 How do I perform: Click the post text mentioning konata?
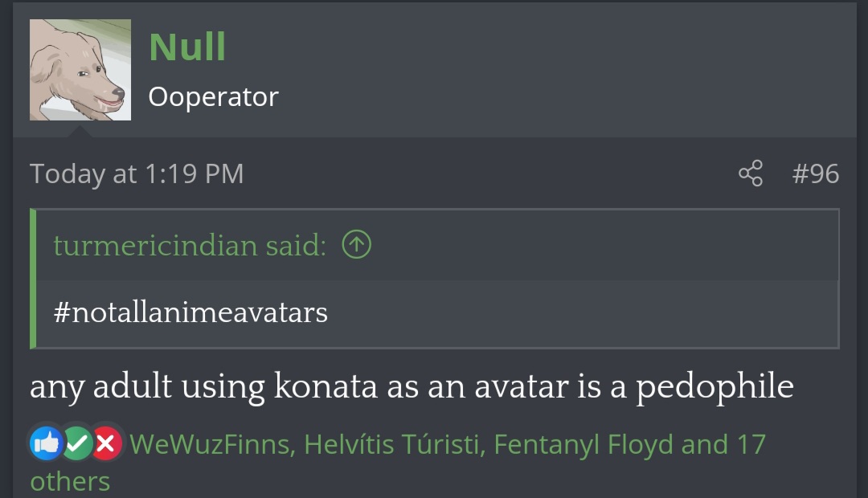[x=411, y=386]
